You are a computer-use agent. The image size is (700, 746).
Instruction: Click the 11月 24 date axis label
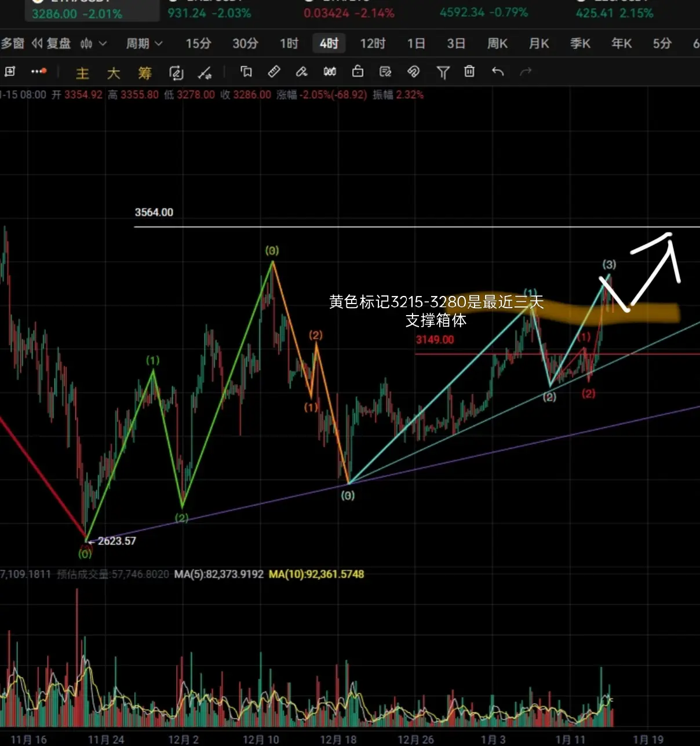click(106, 740)
